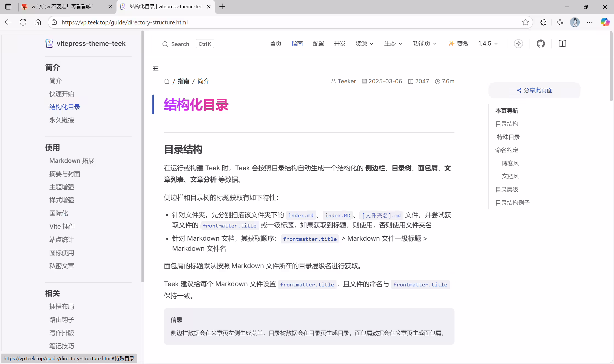Expand 生态 dropdown menu
The image size is (614, 364).
pos(393,44)
